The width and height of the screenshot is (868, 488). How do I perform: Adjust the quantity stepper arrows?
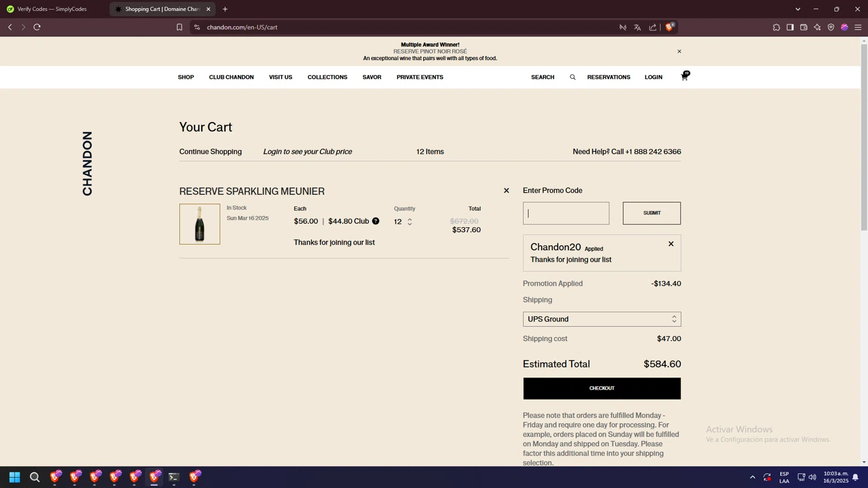pos(410,221)
